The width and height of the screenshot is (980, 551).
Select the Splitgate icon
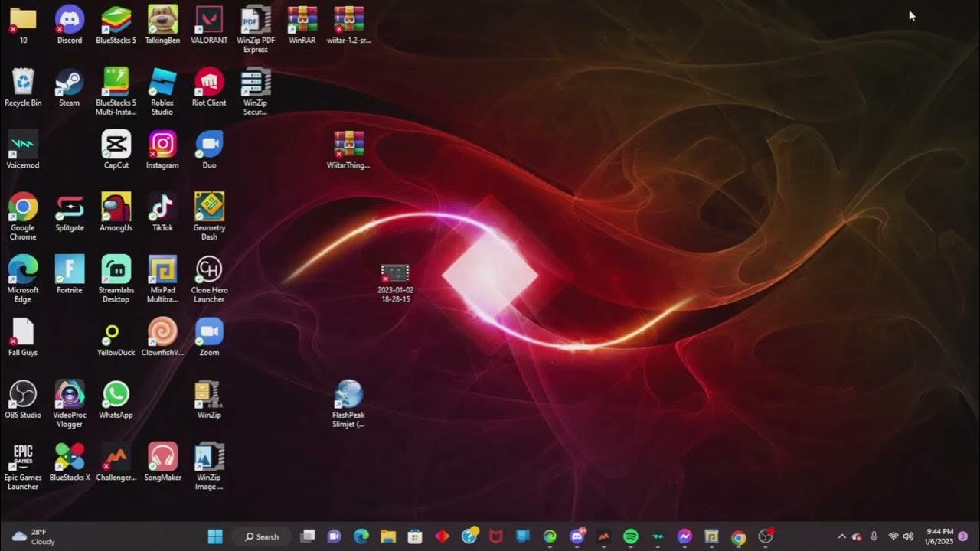tap(70, 212)
